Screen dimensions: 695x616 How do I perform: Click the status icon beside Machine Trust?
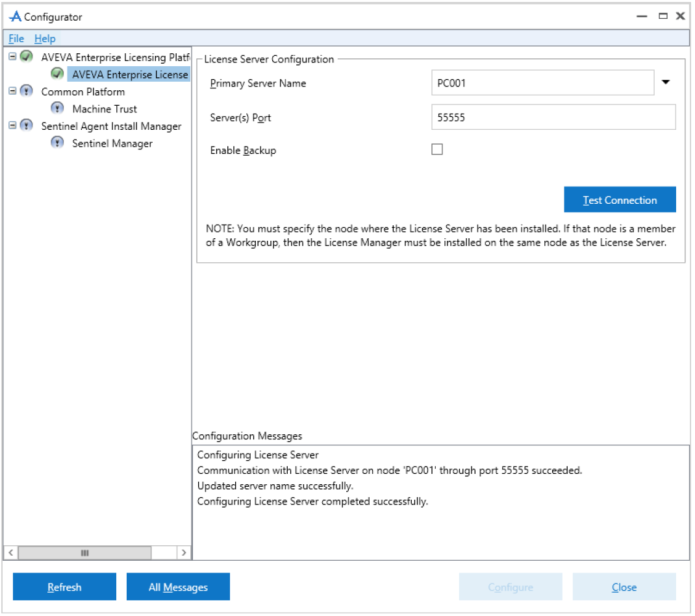coord(57,108)
